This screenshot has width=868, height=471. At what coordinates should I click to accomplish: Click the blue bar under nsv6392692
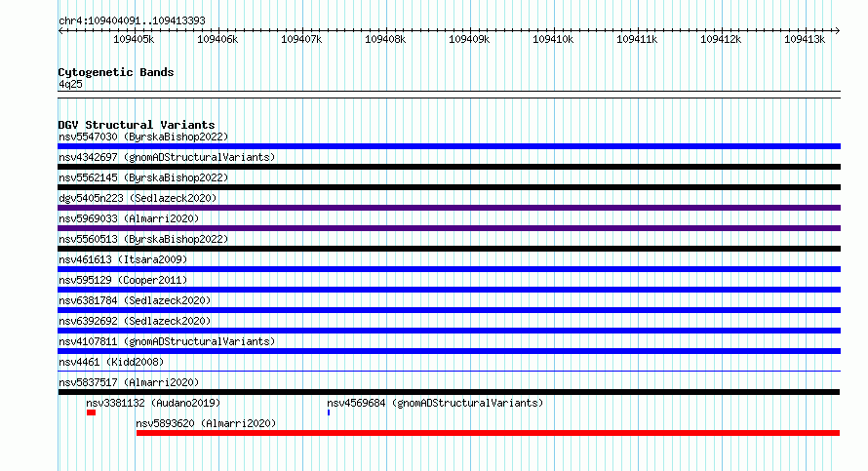[x=449, y=331]
